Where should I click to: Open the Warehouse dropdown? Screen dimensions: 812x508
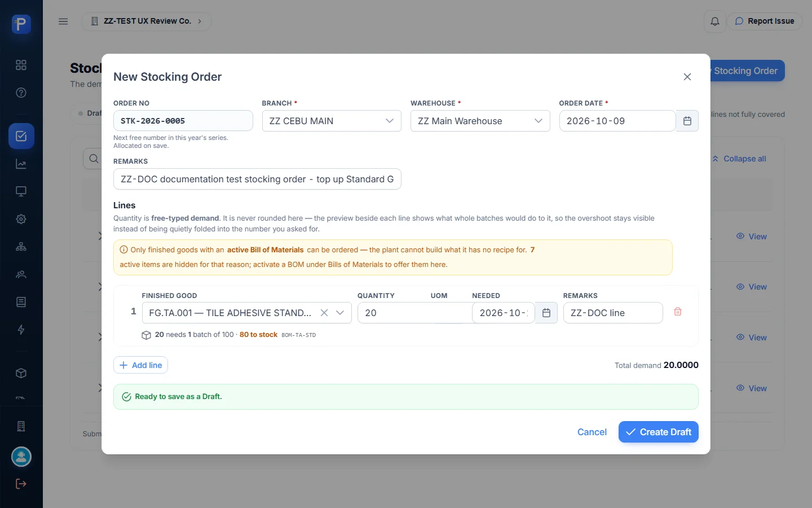pyautogui.click(x=480, y=121)
